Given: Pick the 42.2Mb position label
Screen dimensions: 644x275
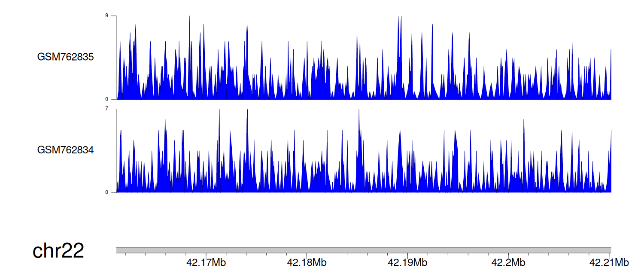Looking at the screenshot, I should pos(508,262).
